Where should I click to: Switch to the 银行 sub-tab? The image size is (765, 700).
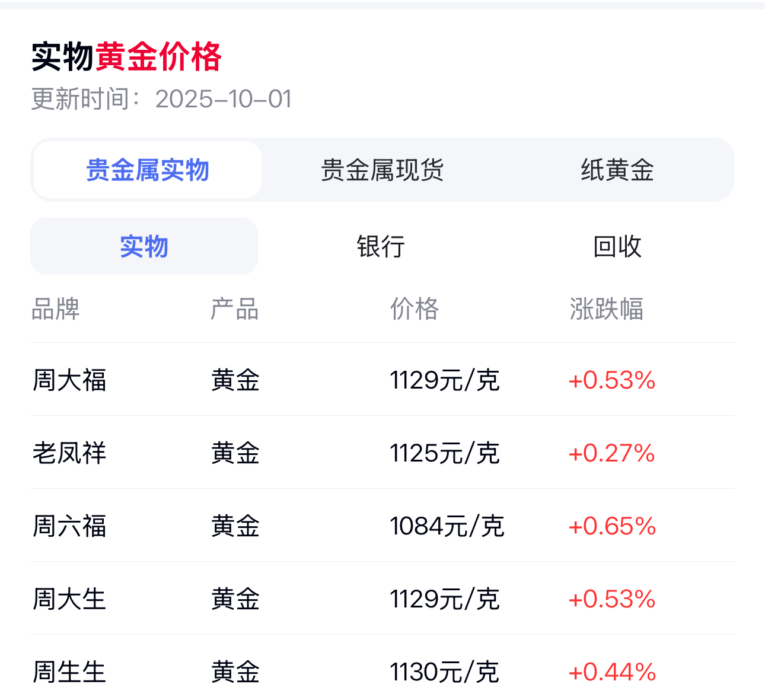point(381,246)
